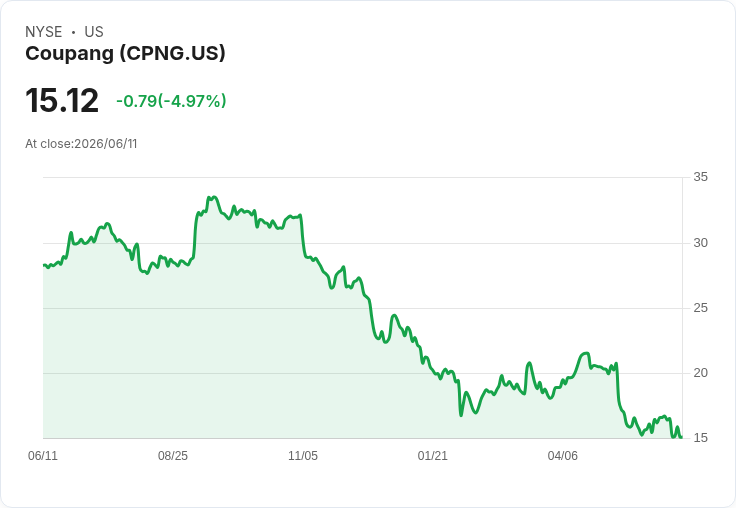Screen dimensions: 736x508
Task: Click the 01/21 date axis label
Action: [x=432, y=455]
